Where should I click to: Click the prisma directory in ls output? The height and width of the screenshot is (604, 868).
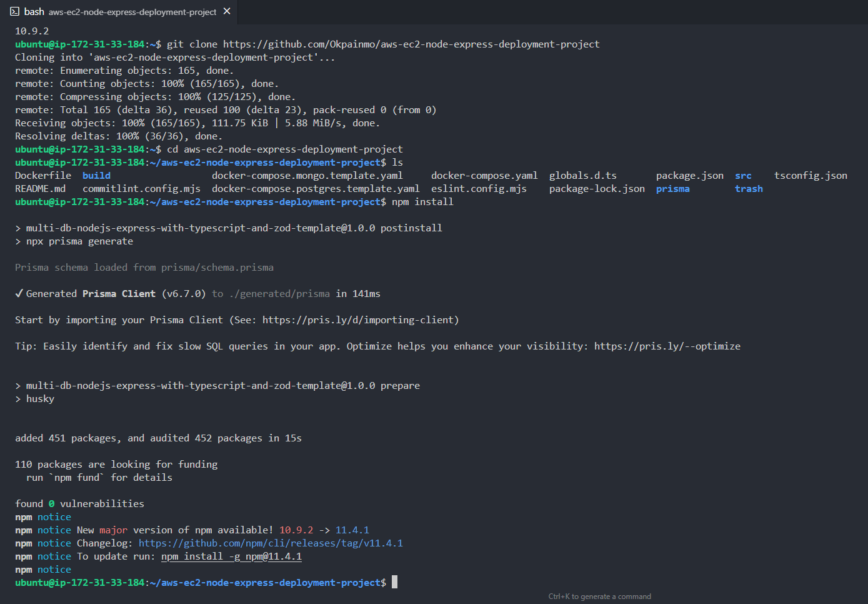tap(672, 189)
